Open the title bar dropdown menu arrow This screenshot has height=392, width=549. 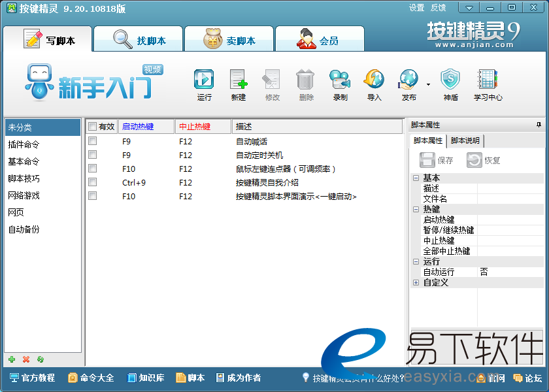469,8
